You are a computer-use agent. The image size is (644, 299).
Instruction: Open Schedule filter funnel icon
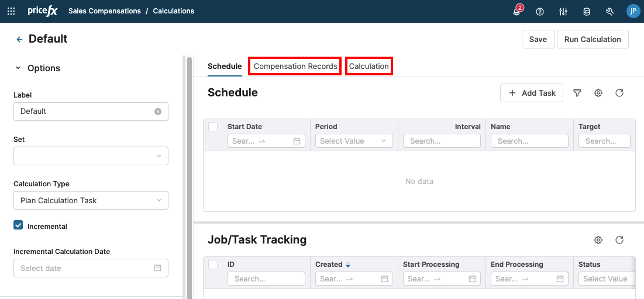point(577,93)
